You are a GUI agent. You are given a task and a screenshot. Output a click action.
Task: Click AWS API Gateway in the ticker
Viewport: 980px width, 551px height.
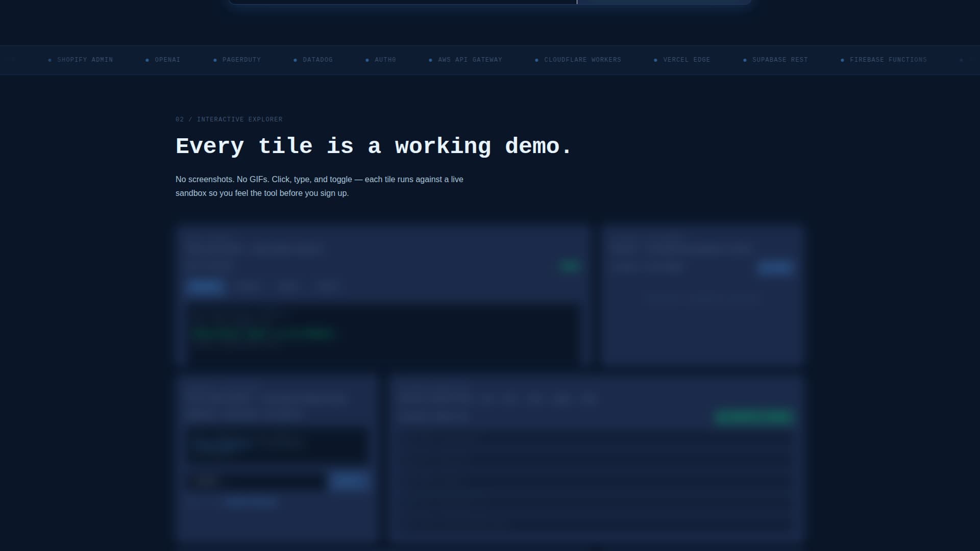pos(470,60)
